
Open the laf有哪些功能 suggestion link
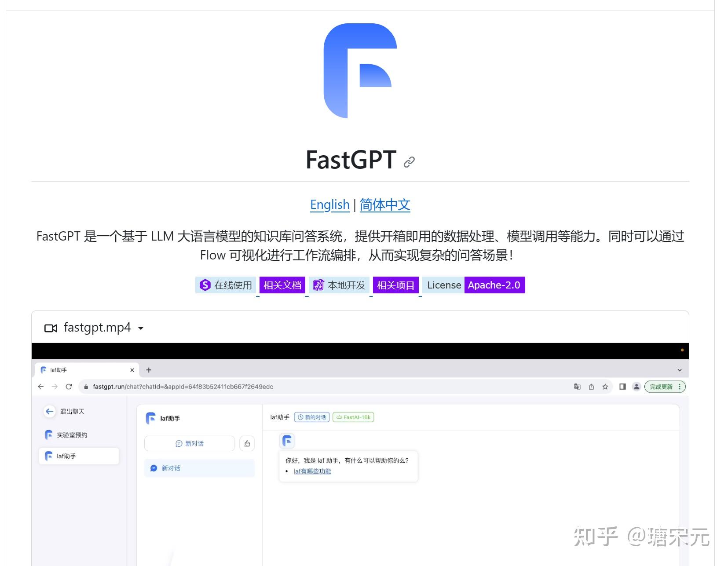(312, 471)
